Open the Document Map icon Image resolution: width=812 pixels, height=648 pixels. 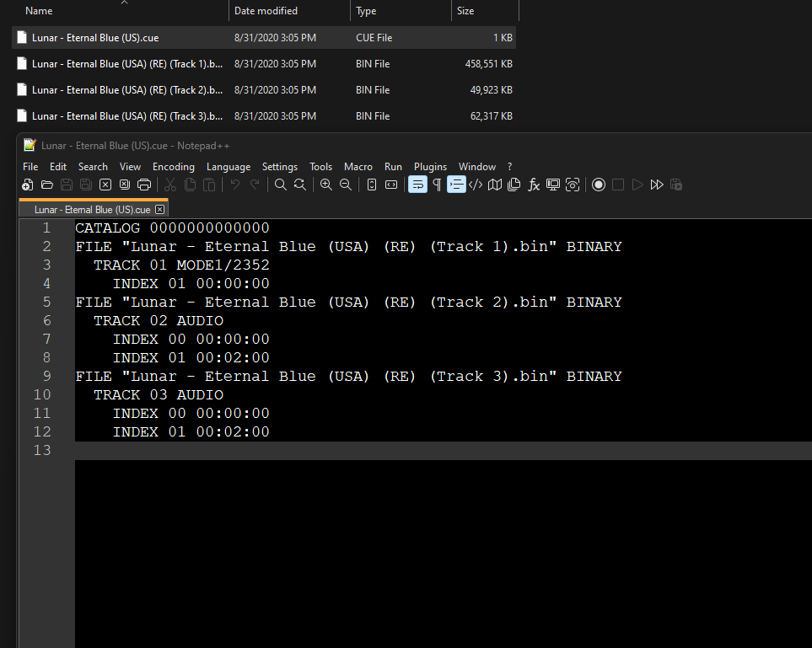(495, 185)
